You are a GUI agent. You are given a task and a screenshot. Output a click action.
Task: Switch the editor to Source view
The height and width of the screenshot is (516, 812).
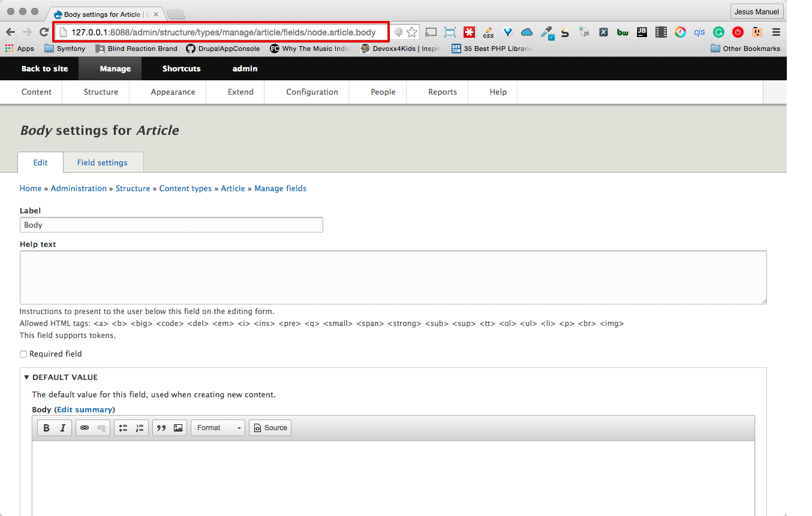270,427
